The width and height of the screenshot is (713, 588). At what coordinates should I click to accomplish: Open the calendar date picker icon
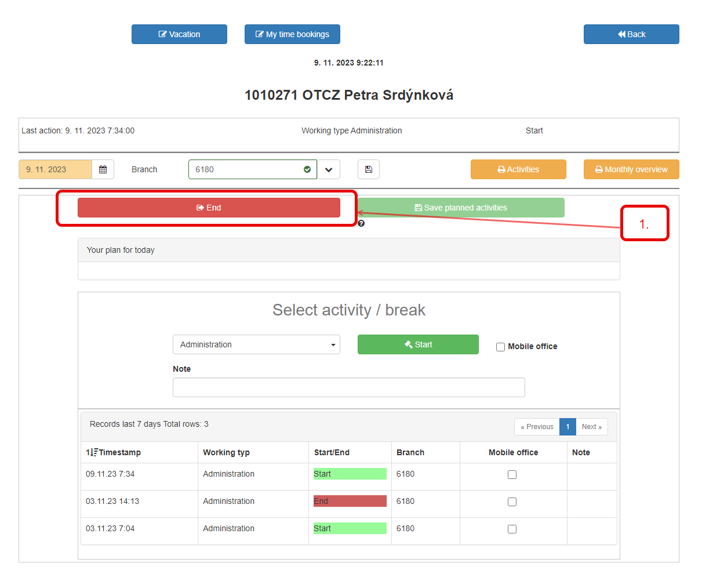coord(103,169)
